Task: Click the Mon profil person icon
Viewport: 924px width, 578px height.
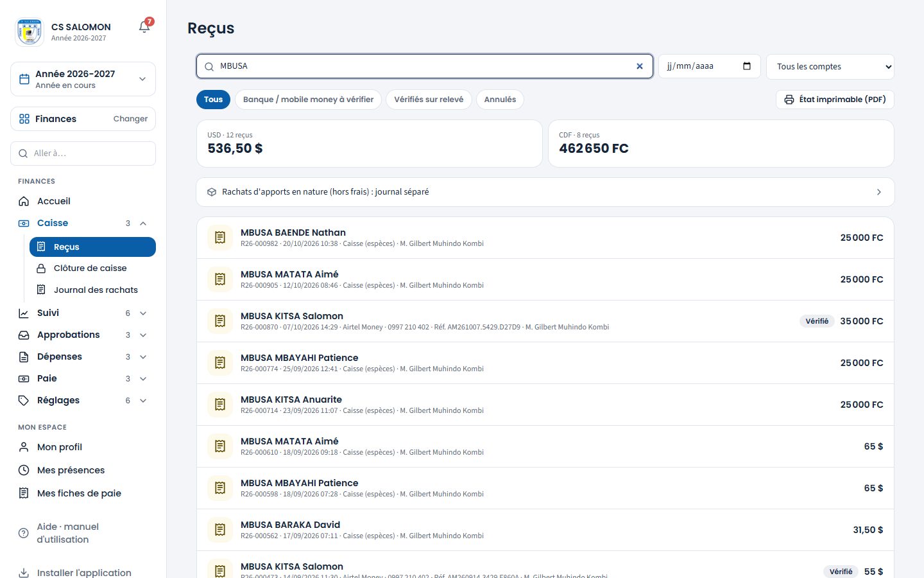Action: (x=24, y=447)
